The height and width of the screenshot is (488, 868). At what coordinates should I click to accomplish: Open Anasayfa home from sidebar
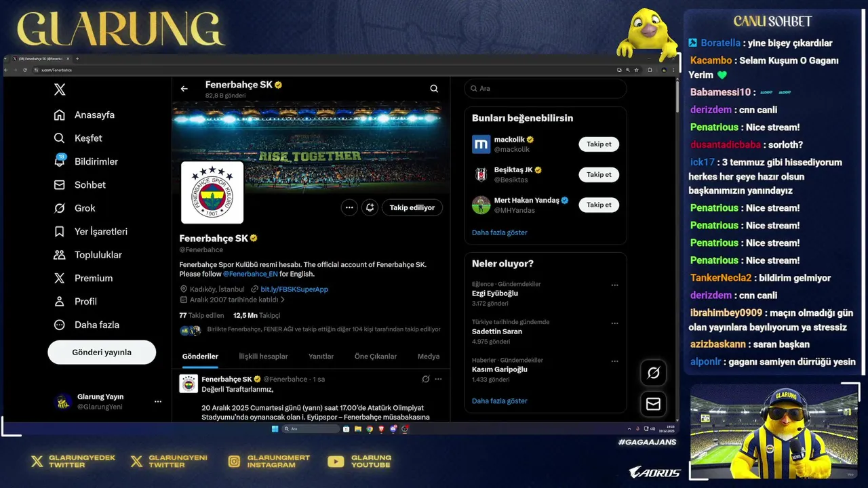click(84, 115)
